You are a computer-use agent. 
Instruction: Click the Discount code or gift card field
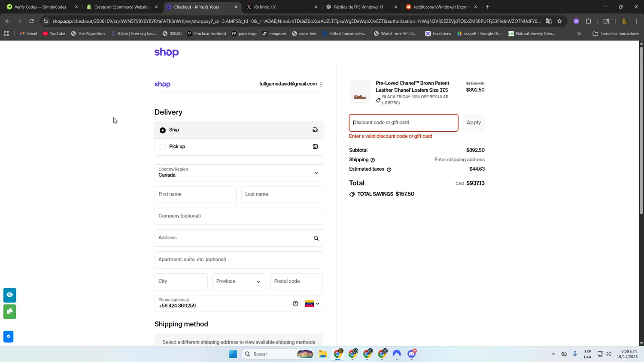coord(404,123)
